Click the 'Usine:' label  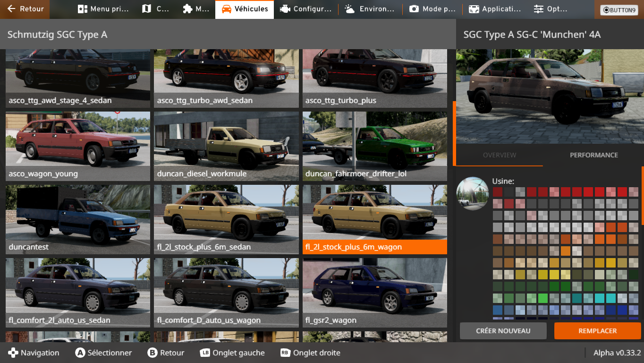click(503, 181)
